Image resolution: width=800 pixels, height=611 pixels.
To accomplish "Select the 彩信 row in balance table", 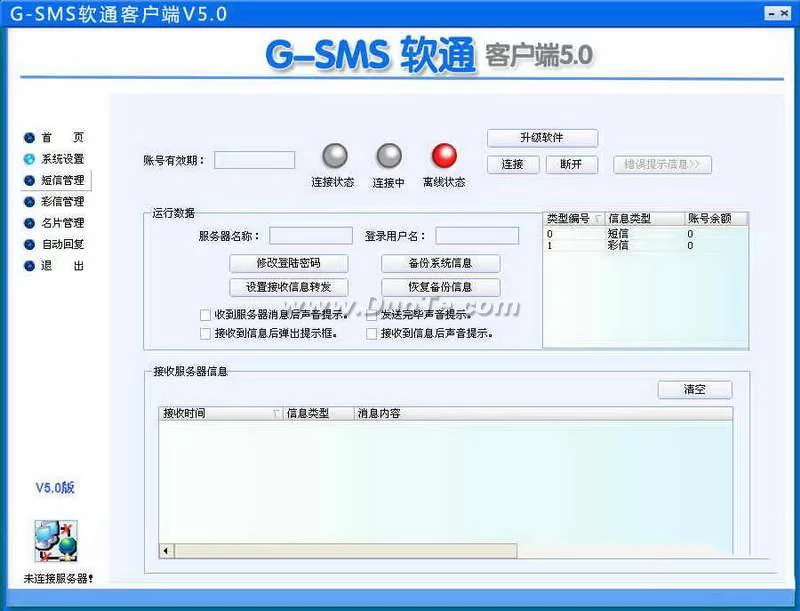I will (645, 246).
